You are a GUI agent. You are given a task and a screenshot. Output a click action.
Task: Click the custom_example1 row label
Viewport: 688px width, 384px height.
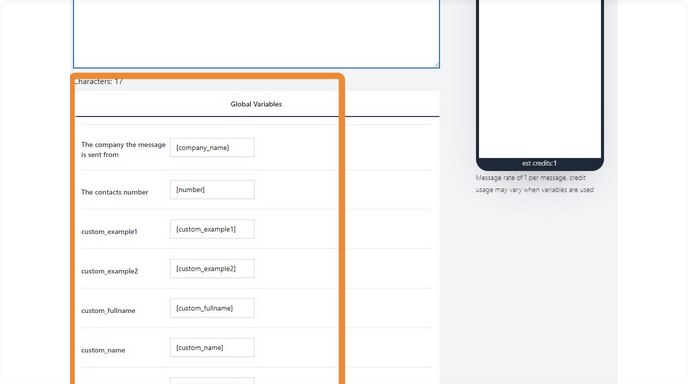[109, 232]
